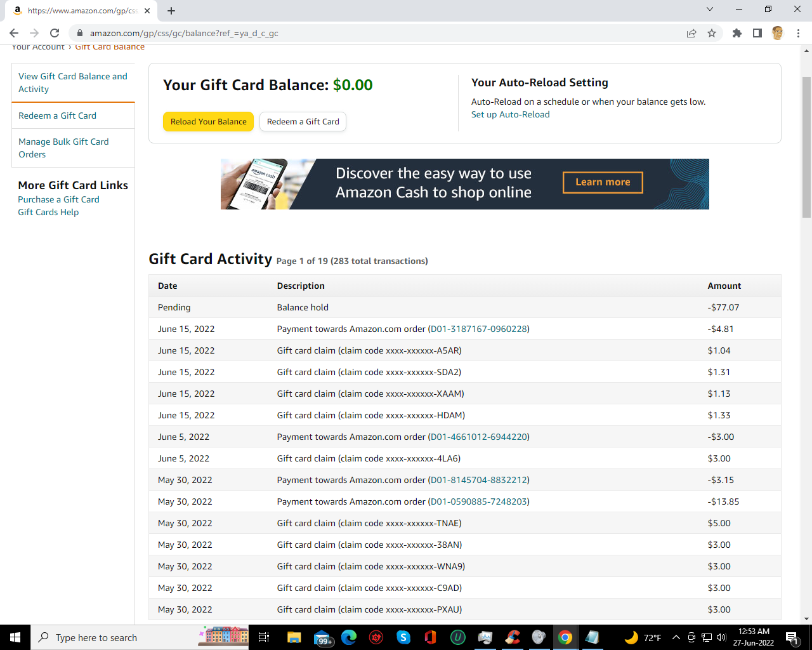Reload the Amazon page

[x=55, y=33]
